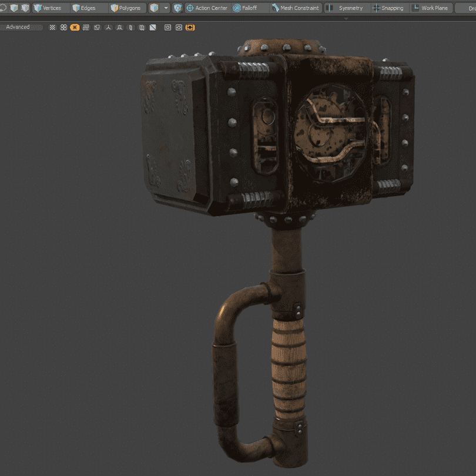
Task: Click the hammer head in the 3D viewport
Action: (x=276, y=129)
